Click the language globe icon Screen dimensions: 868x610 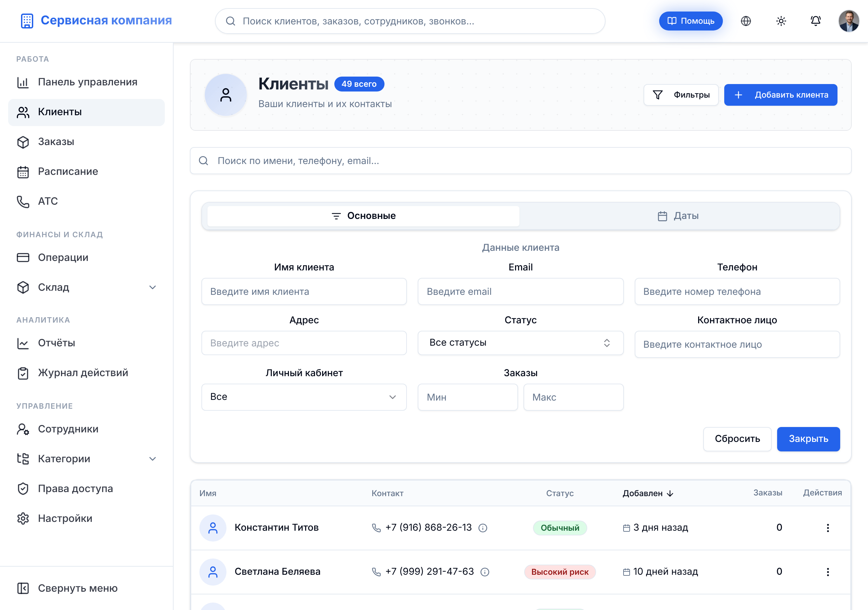(746, 21)
